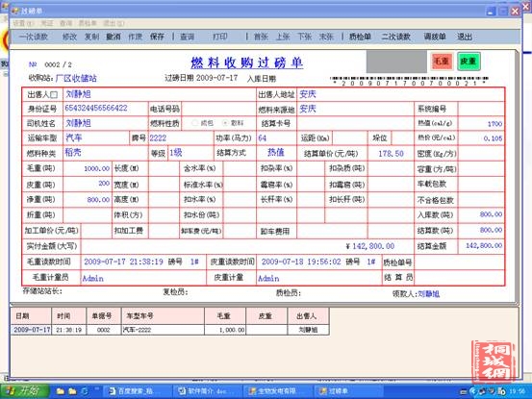
Task: Click the 开始 Start button
Action: (x=25, y=391)
